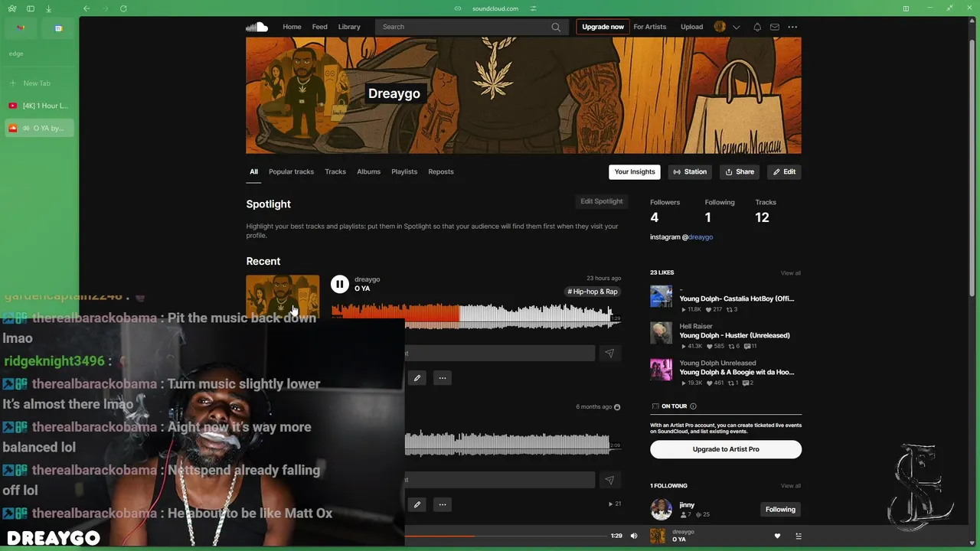The height and width of the screenshot is (551, 980).
Task: Click Upgrade to Artist Pro
Action: (726, 449)
